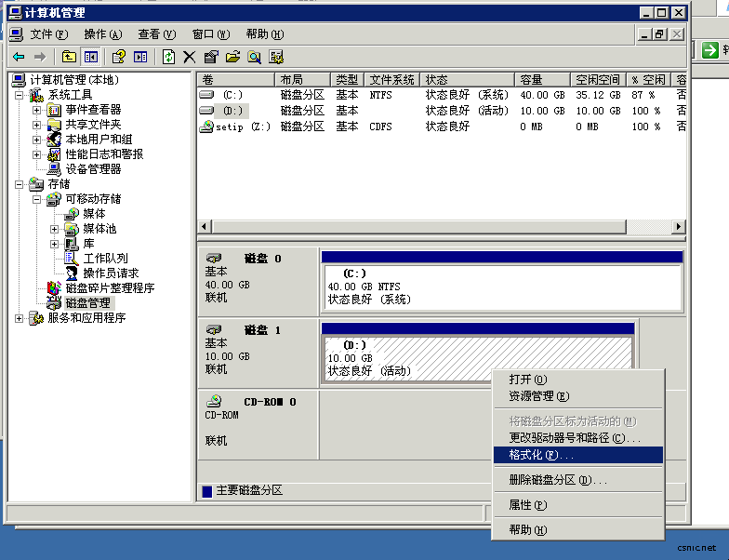Image resolution: width=729 pixels, height=560 pixels.
Task: Click the 容量 column header
Action: pyautogui.click(x=542, y=81)
